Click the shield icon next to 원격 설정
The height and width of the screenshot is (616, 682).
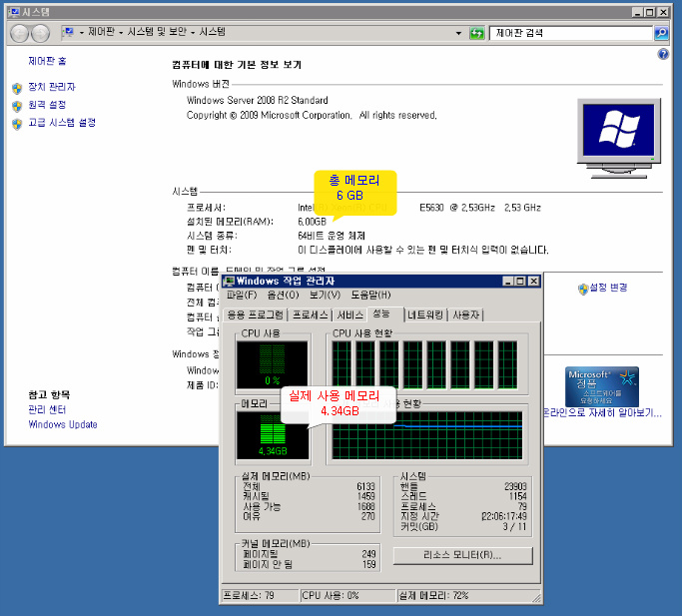coord(17,106)
